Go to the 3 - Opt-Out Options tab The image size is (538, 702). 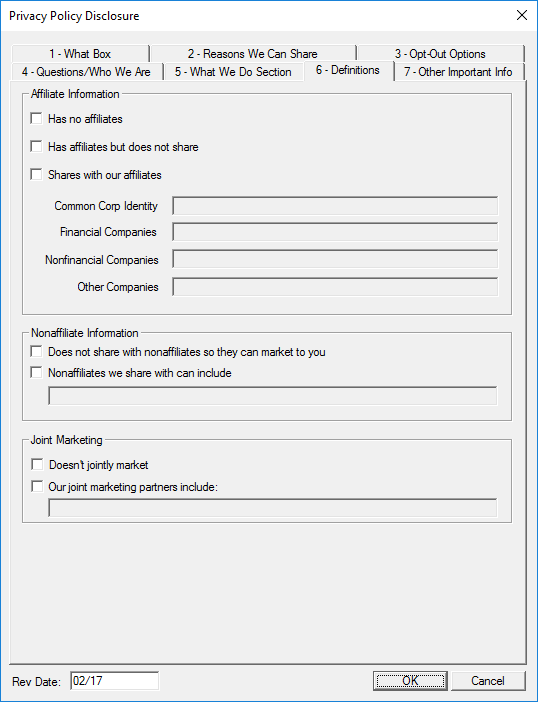point(440,54)
